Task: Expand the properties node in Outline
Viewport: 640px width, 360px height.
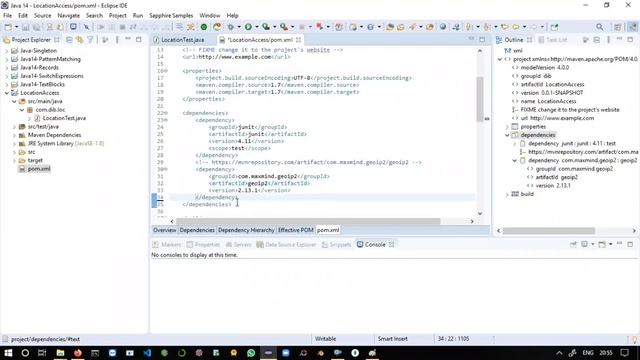Action: (507, 127)
